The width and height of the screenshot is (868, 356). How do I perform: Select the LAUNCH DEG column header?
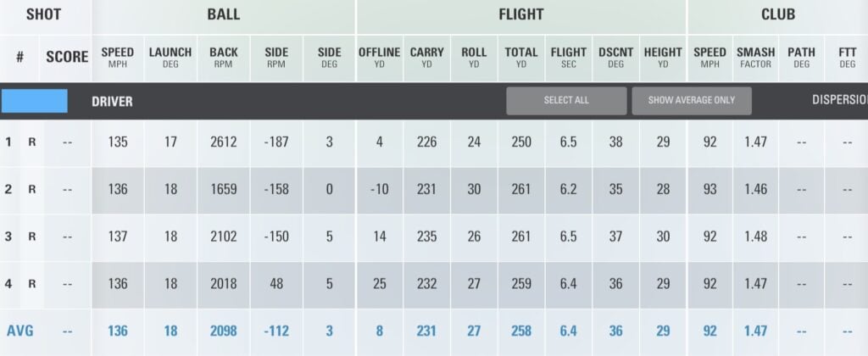pos(170,57)
